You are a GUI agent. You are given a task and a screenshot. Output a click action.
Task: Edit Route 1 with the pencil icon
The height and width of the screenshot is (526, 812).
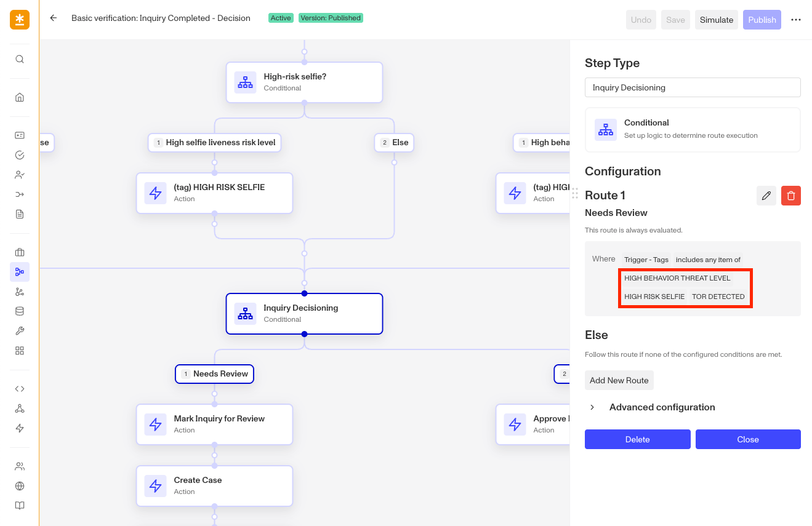point(766,196)
